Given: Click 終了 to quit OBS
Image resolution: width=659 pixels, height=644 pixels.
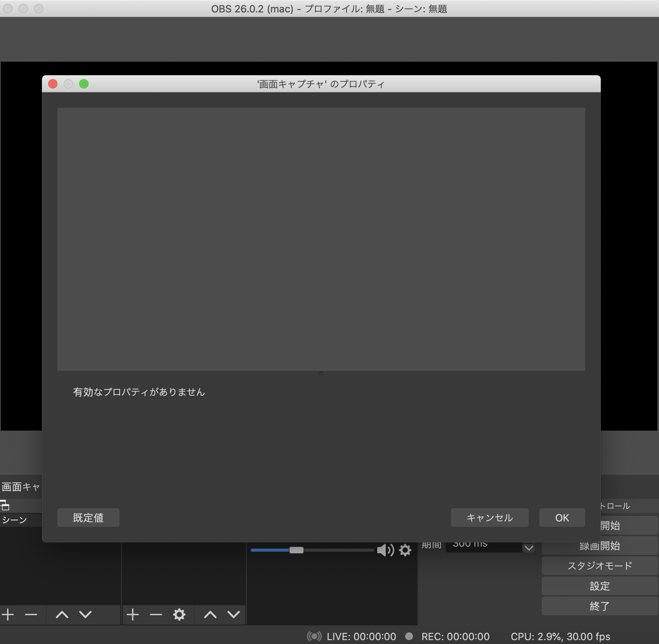Looking at the screenshot, I should tap(600, 606).
